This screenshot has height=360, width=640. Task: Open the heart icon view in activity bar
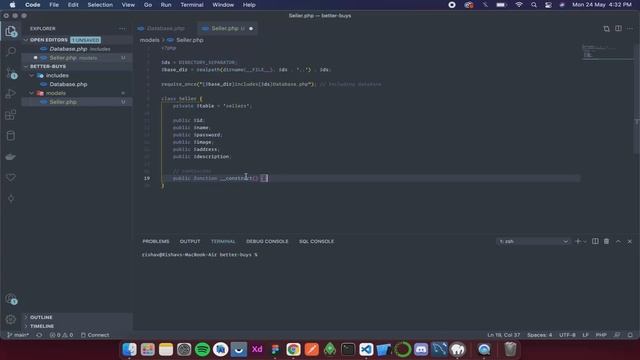pos(11,178)
